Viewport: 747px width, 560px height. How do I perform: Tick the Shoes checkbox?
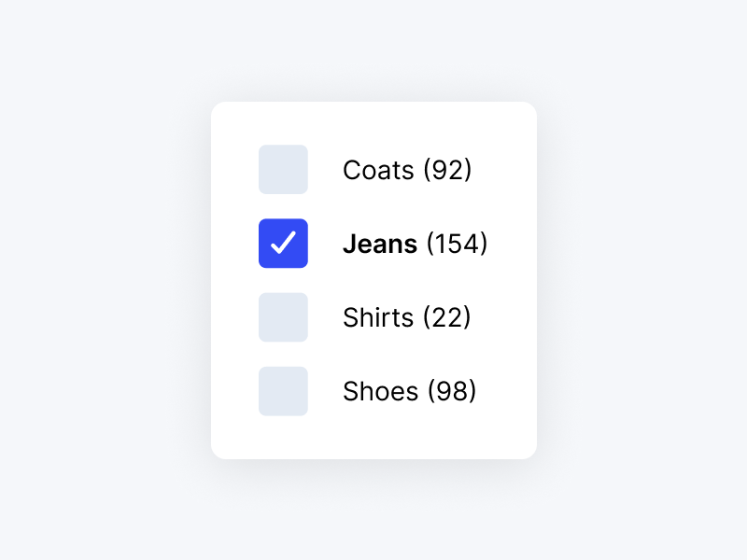coord(283,391)
